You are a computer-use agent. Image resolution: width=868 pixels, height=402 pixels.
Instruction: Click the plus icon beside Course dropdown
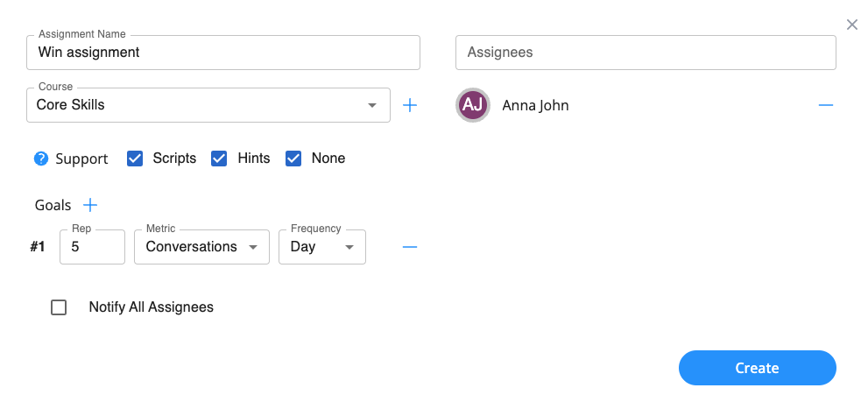point(410,105)
